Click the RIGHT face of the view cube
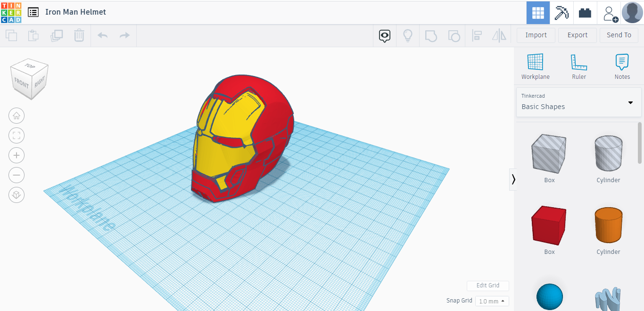Screen dimensions: 644x311 point(40,82)
